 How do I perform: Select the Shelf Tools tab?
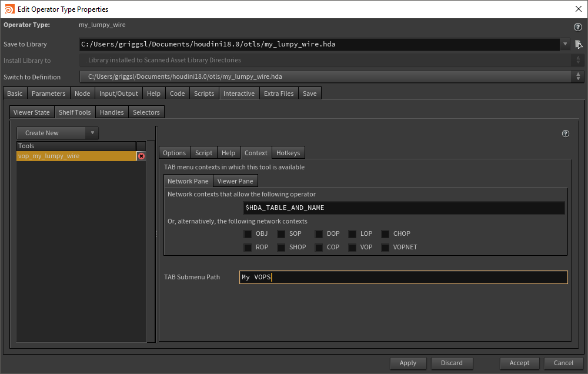pyautogui.click(x=75, y=112)
